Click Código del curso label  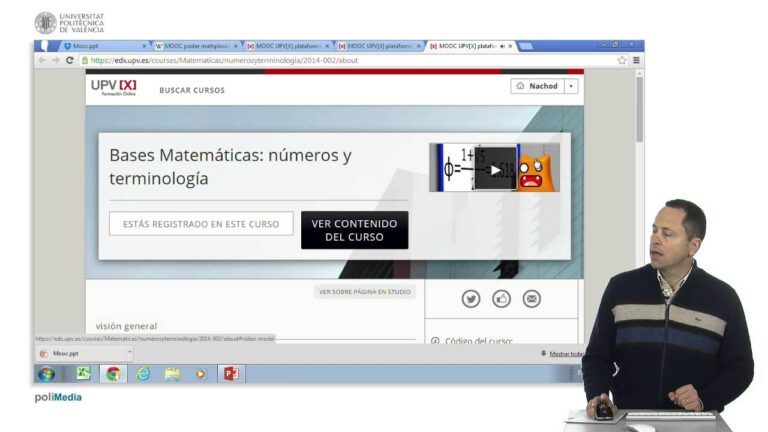click(479, 340)
